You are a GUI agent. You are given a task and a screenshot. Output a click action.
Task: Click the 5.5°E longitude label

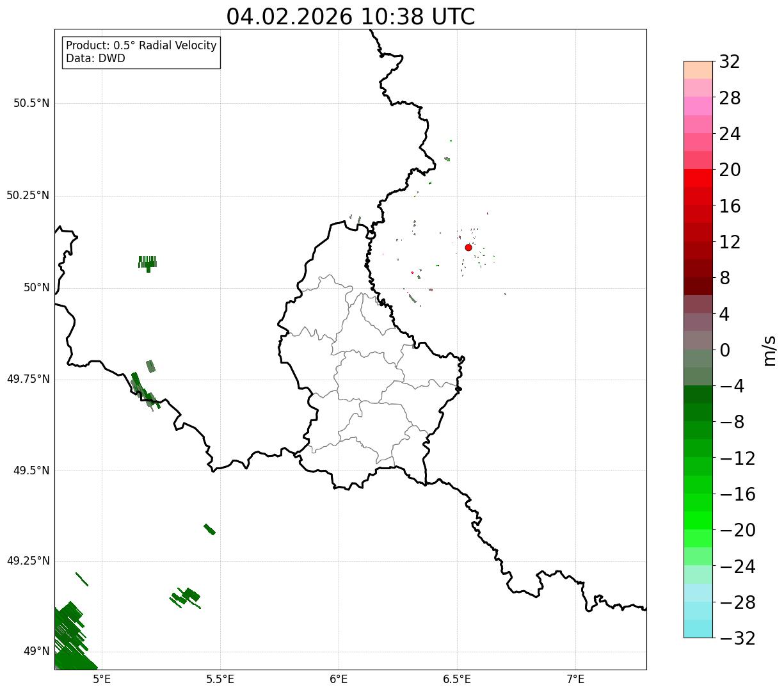pyautogui.click(x=220, y=679)
